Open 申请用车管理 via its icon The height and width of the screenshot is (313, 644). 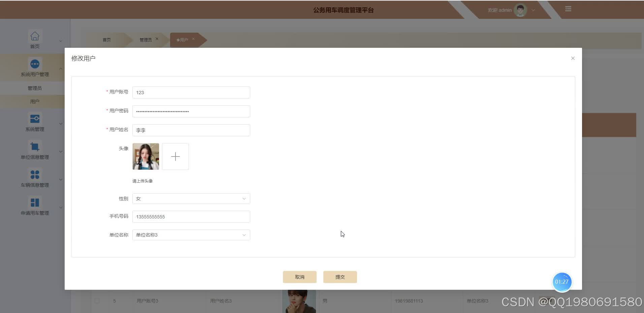[x=35, y=202]
